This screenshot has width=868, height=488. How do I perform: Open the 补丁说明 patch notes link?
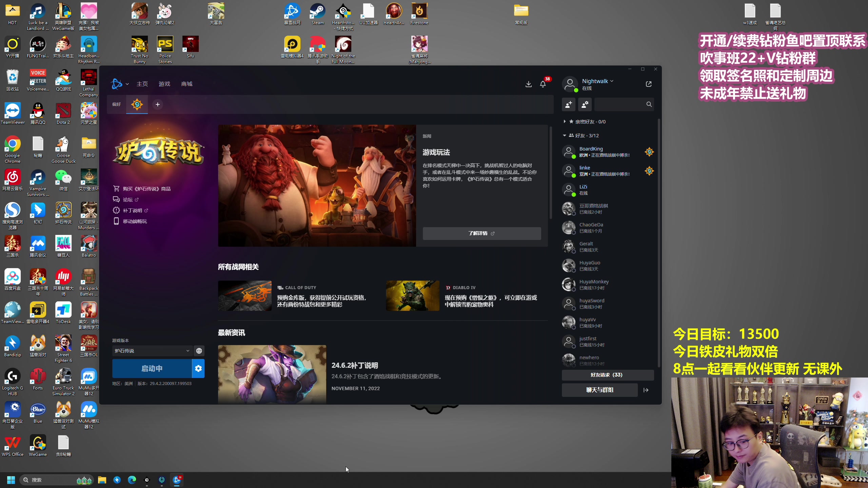(131, 210)
